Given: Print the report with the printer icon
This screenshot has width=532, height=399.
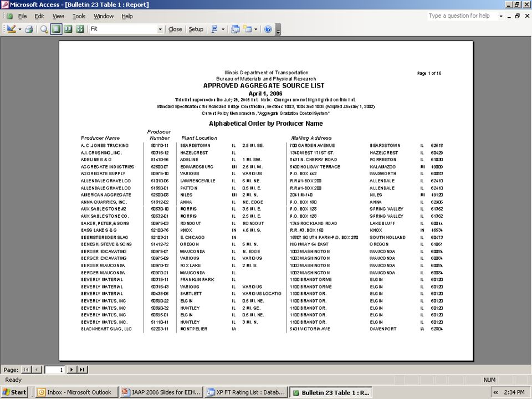Looking at the screenshot, I should pyautogui.click(x=29, y=29).
